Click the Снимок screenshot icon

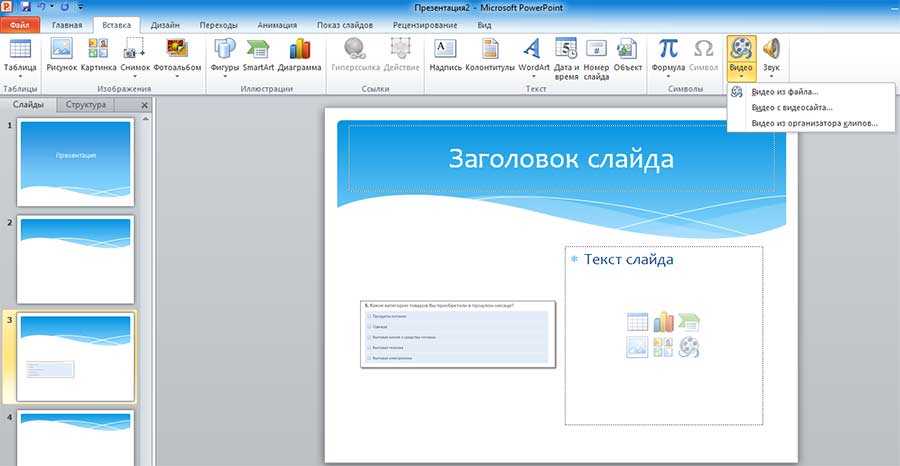point(135,48)
